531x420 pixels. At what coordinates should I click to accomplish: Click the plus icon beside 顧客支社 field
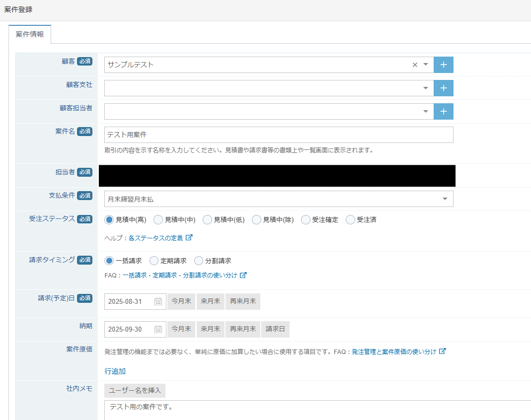pos(444,88)
